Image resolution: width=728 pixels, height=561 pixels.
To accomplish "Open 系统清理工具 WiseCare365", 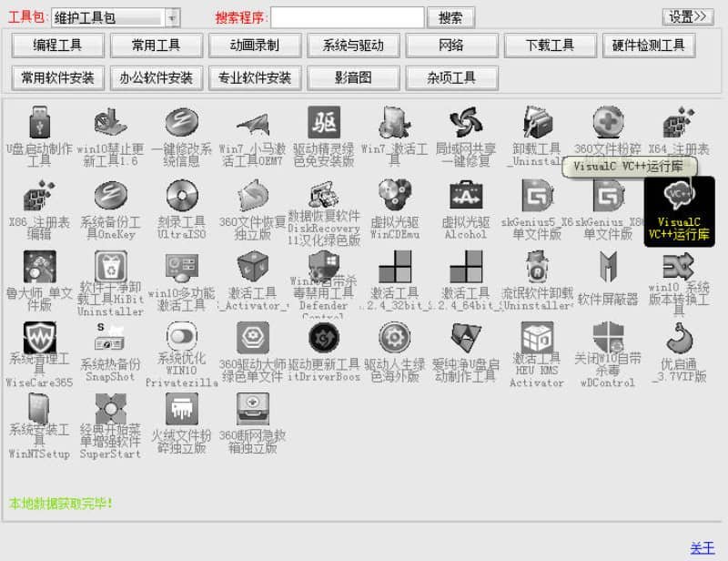I will pyautogui.click(x=39, y=354).
